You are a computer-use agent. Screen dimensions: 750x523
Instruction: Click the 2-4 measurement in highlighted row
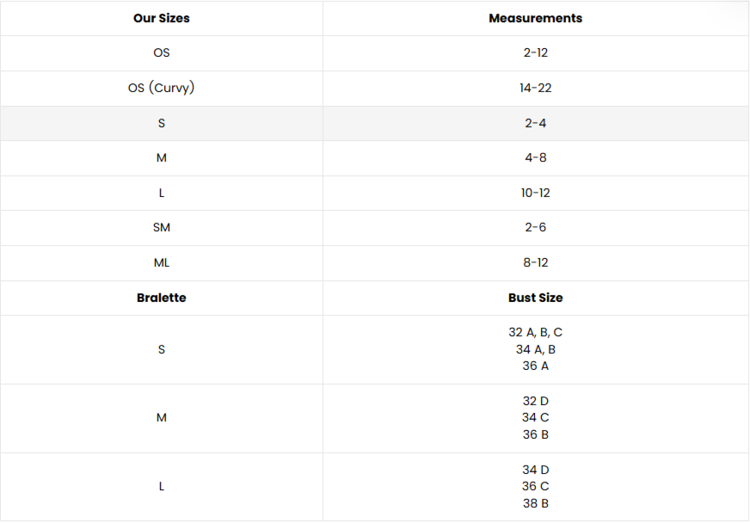535,123
